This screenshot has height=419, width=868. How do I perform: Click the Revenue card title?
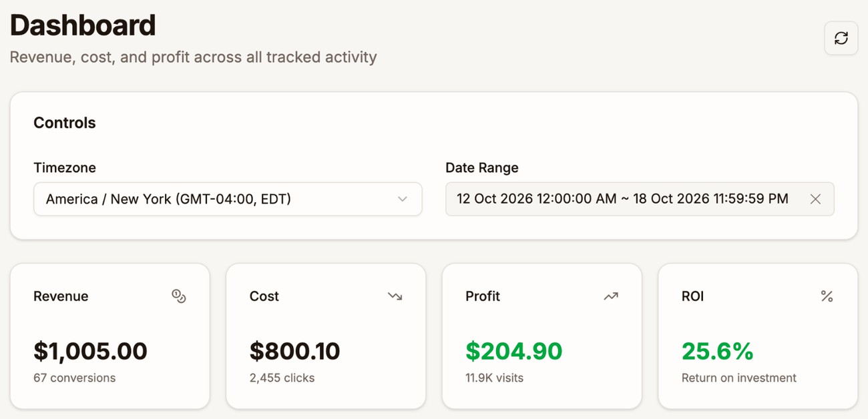point(61,296)
